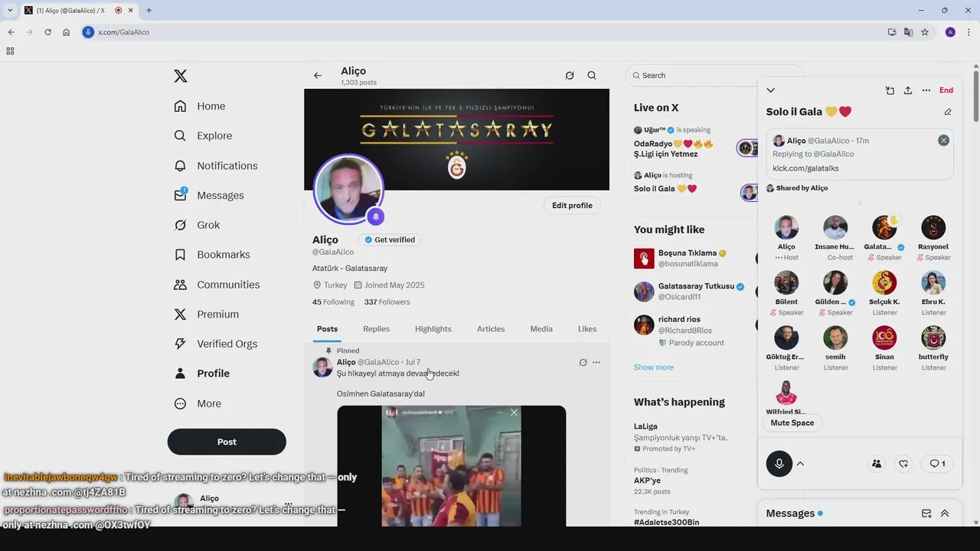Reload the page in Chrome

pyautogui.click(x=47, y=32)
